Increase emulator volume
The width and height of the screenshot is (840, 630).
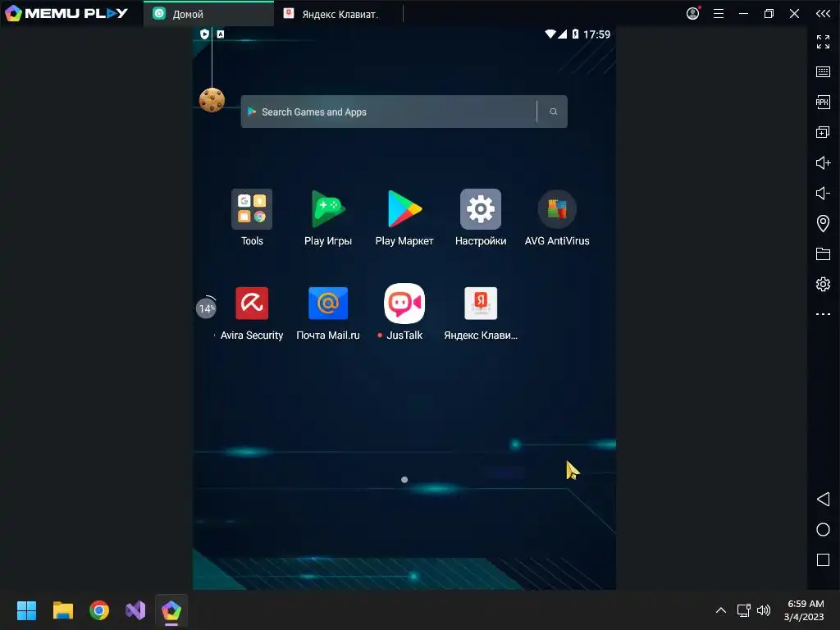pos(823,163)
